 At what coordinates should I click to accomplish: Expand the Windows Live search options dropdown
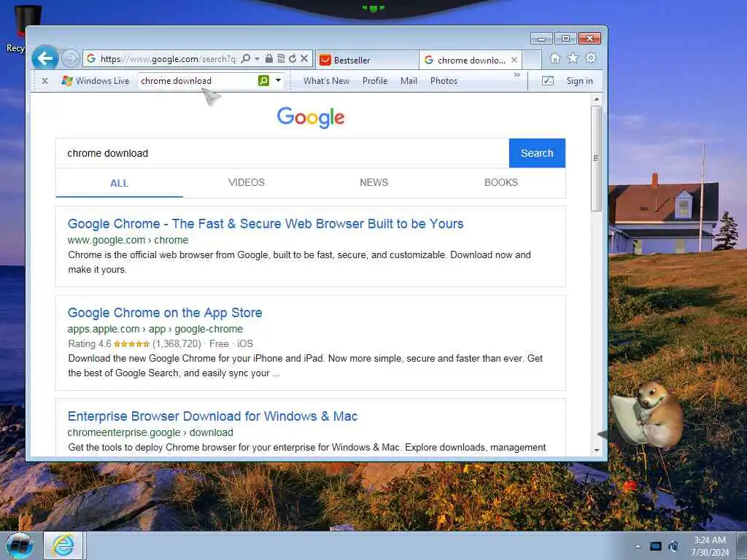pos(278,80)
